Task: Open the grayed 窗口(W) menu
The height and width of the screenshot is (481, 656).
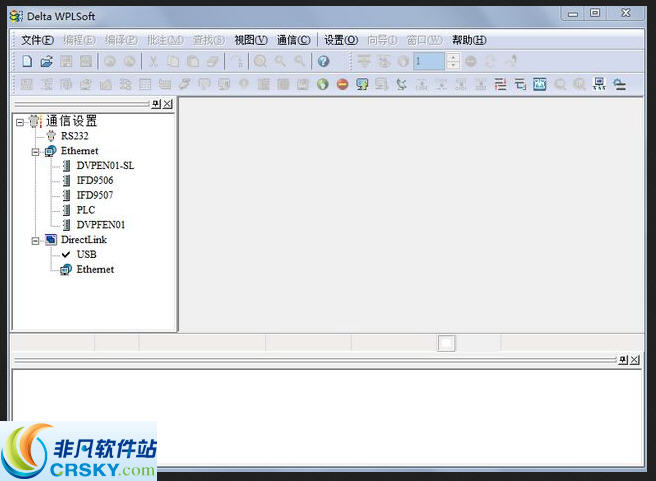Action: [x=424, y=40]
